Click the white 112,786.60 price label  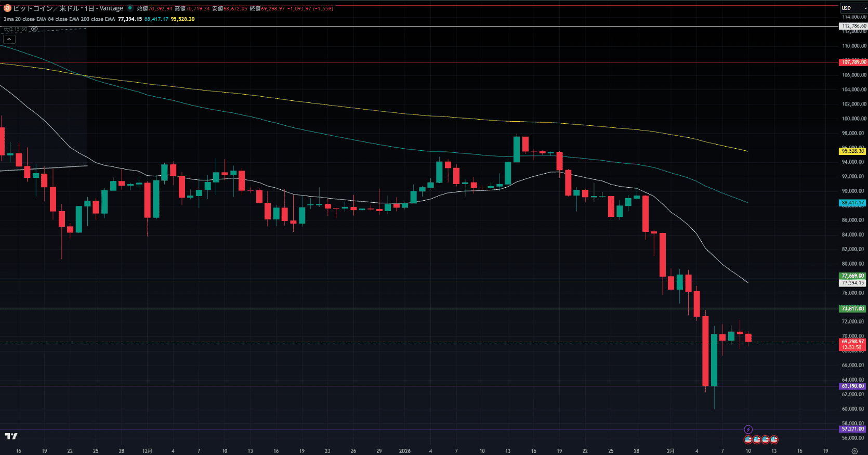853,26
